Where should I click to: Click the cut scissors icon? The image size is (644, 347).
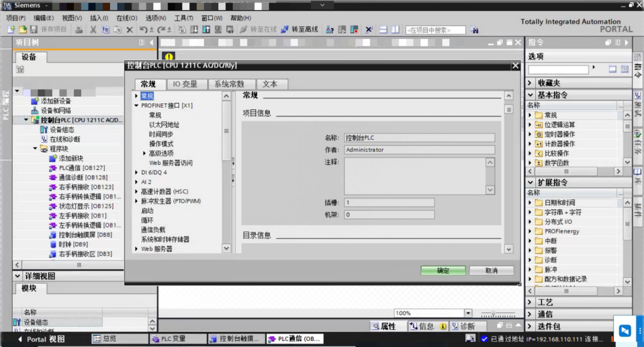[x=93, y=30]
